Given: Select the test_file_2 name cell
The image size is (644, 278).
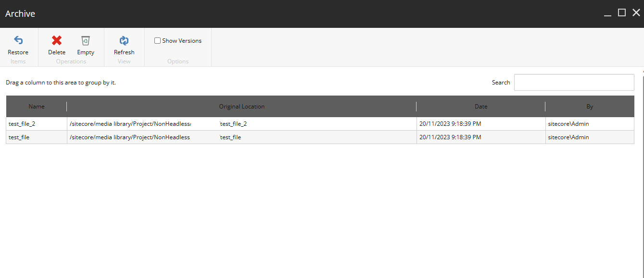Looking at the screenshot, I should pyautogui.click(x=37, y=124).
